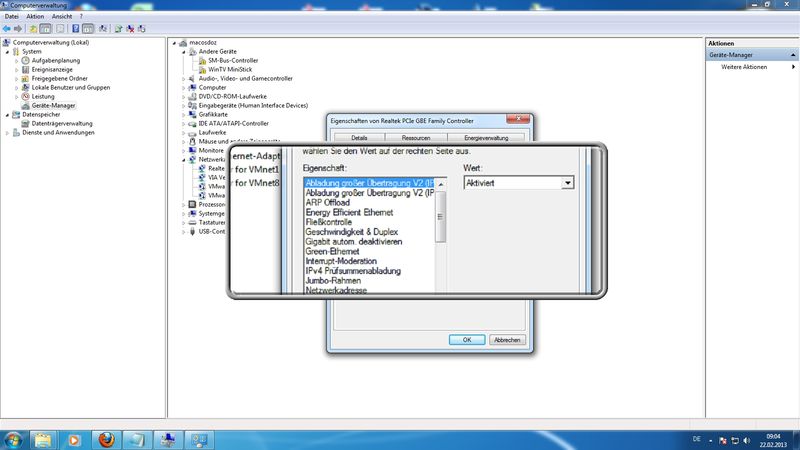800x450 pixels.
Task: Launch Windows Media Player from taskbar
Action: click(74, 440)
